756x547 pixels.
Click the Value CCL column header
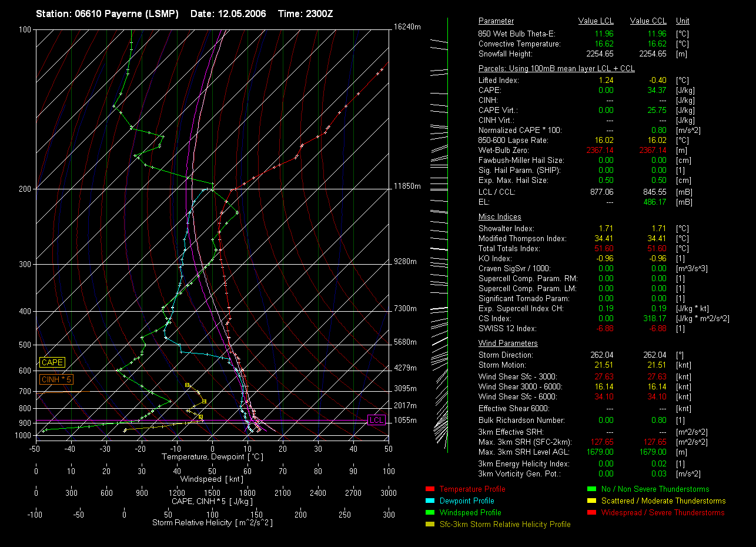(648, 21)
